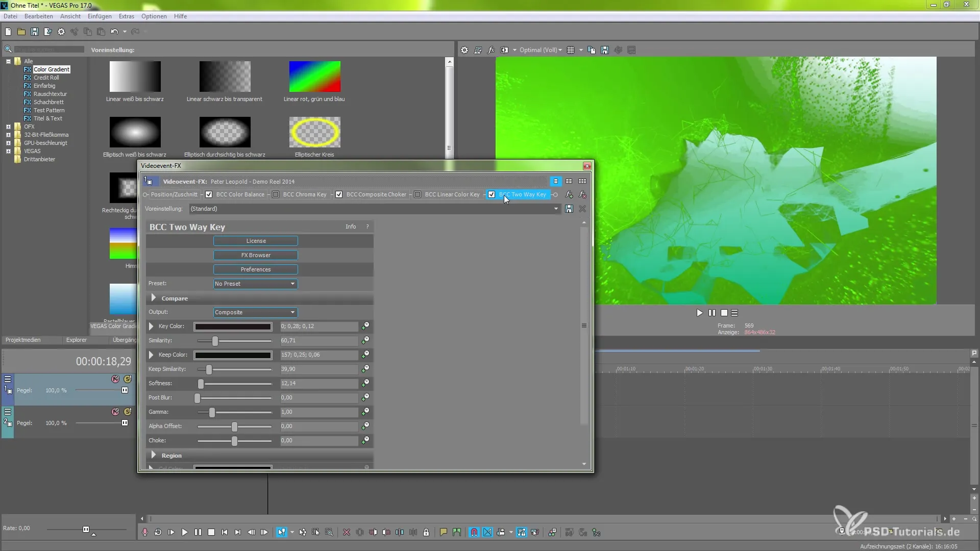Insert a region with the green region icon
The image size is (980, 551).
[456, 532]
